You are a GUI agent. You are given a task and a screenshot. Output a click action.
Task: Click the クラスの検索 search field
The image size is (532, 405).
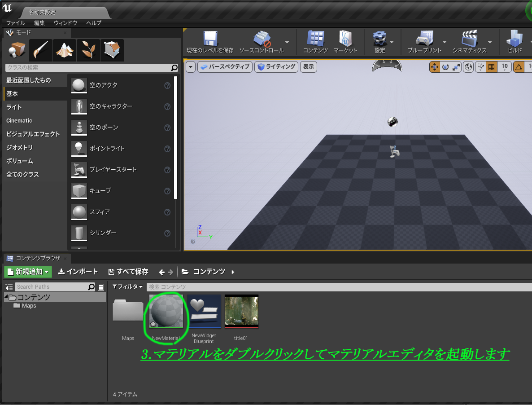88,67
